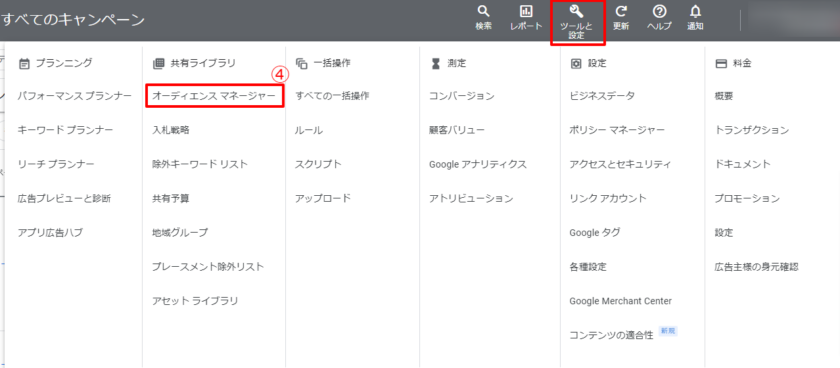This screenshot has width=840, height=368.
Task: Open リーチ プランナー
Action: tap(56, 164)
